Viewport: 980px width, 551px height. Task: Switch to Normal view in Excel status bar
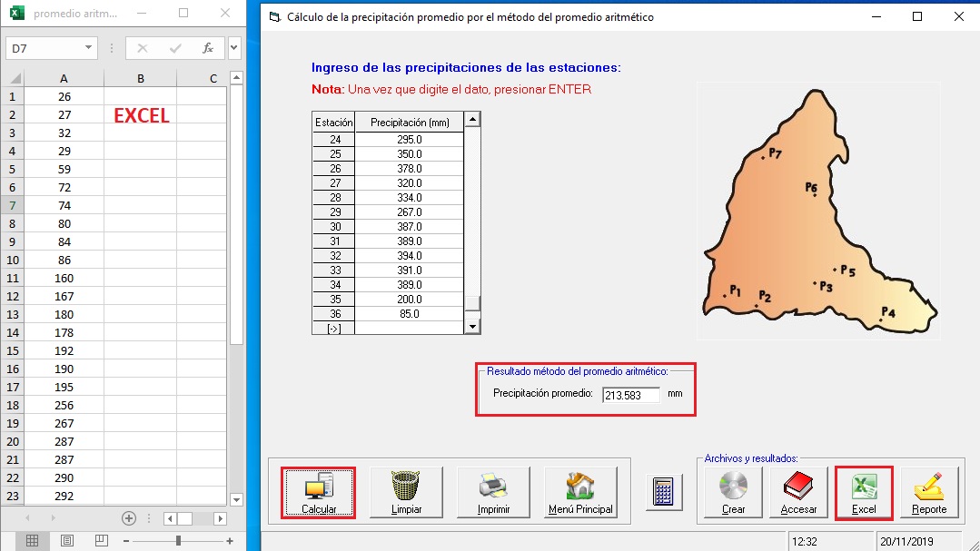[x=33, y=540]
